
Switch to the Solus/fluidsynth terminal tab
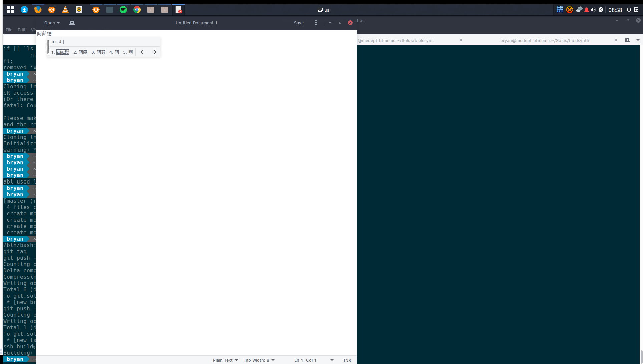pos(544,40)
